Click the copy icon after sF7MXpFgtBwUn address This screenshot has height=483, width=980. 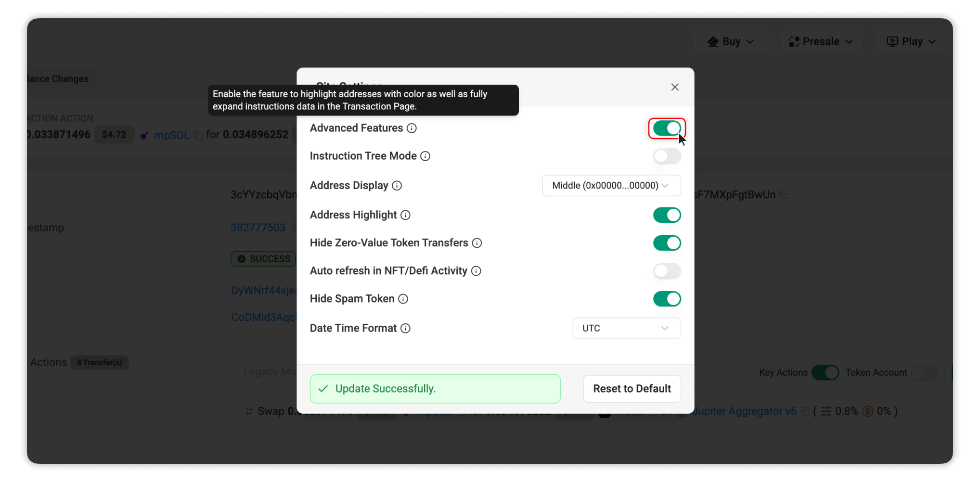784,195
